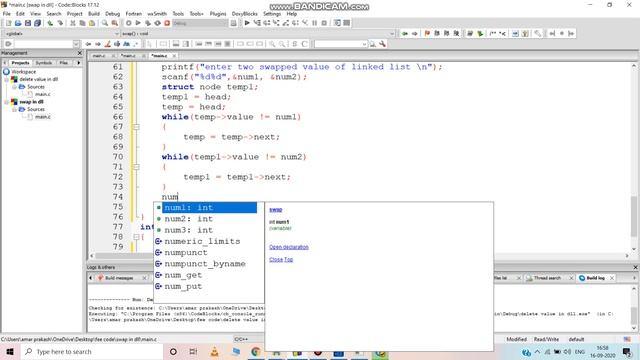Select num3: int autocomplete suggestion
This screenshot has height=360, width=640.
209,230
